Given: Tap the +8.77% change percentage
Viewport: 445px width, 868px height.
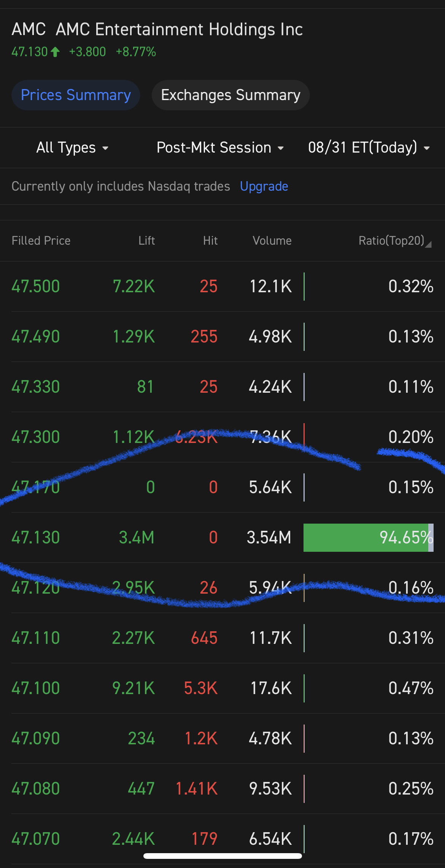Looking at the screenshot, I should point(136,52).
